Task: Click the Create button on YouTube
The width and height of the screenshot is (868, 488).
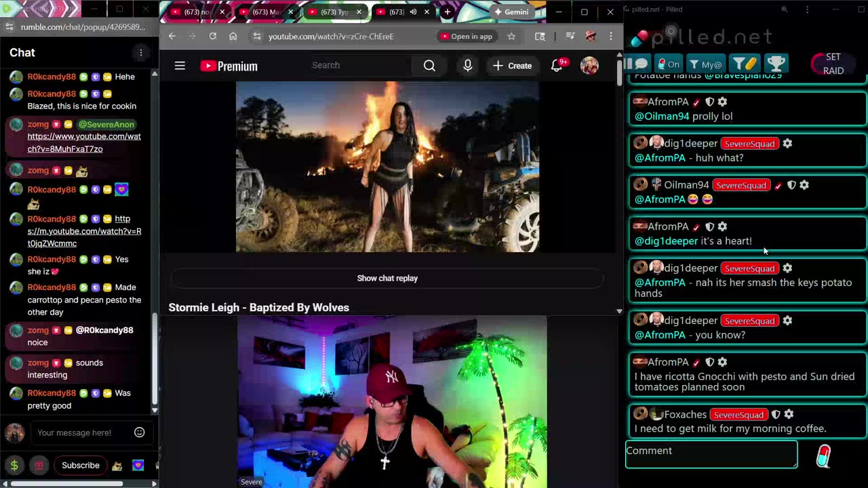Action: click(x=513, y=66)
